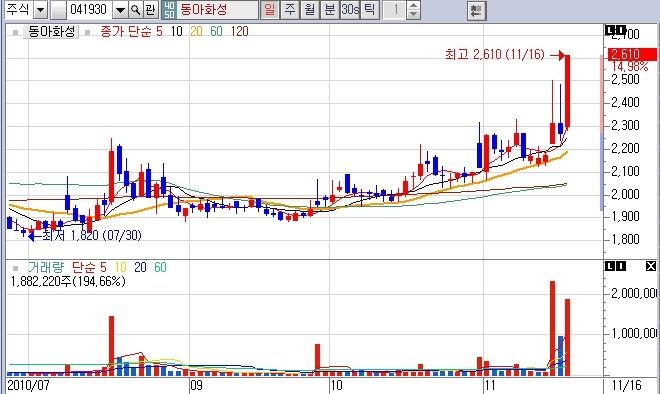Click the tall red last-day candlestick
Screen dimensions: 660x394
pos(567,91)
